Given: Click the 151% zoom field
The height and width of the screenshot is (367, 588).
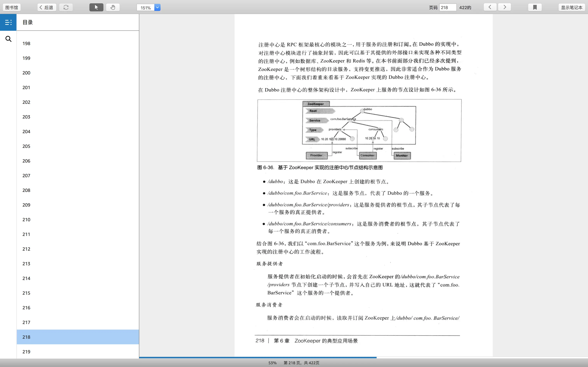Looking at the screenshot, I should [x=146, y=8].
